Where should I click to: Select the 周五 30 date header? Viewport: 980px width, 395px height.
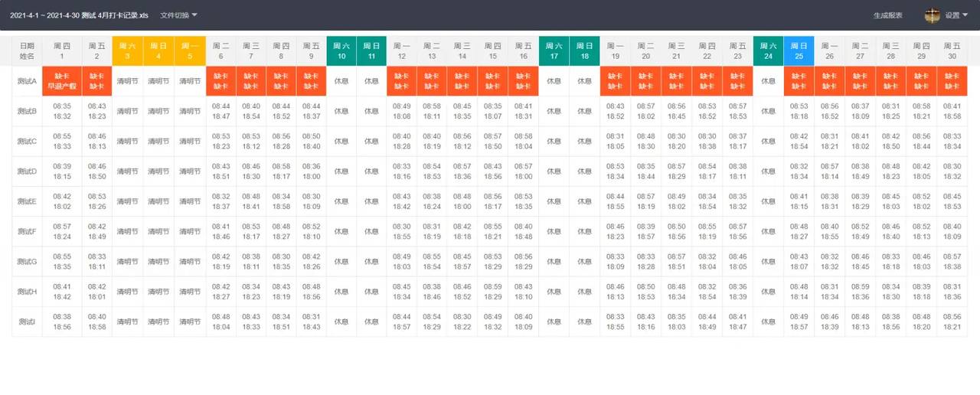tap(952, 51)
